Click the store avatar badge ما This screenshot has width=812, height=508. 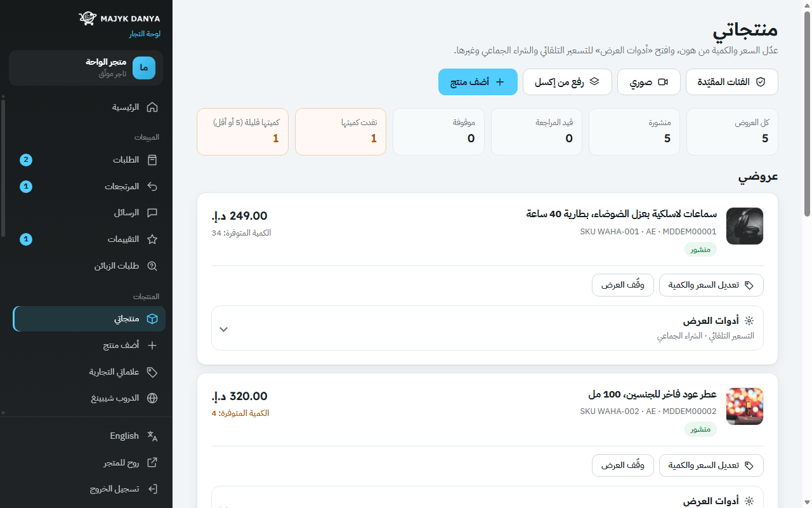(144, 68)
